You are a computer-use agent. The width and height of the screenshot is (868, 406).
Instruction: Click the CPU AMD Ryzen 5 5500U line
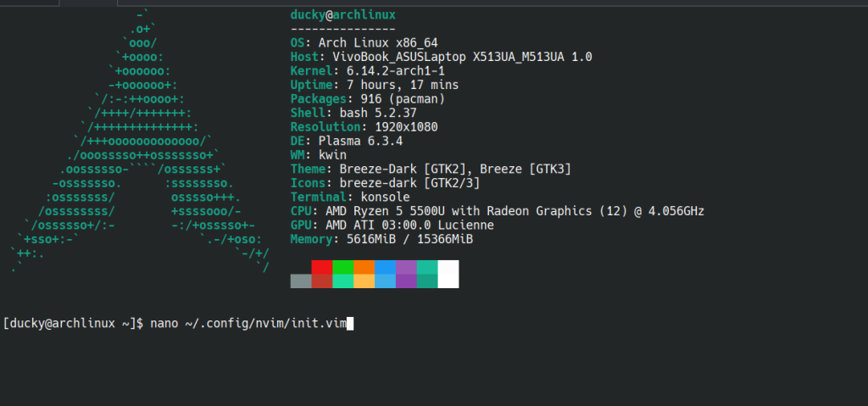498,212
